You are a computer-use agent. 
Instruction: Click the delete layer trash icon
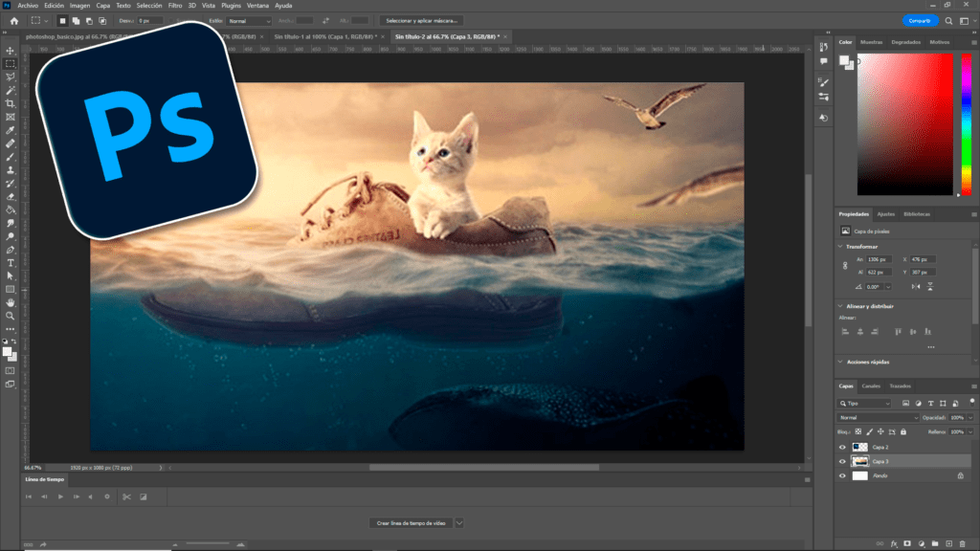tap(963, 543)
